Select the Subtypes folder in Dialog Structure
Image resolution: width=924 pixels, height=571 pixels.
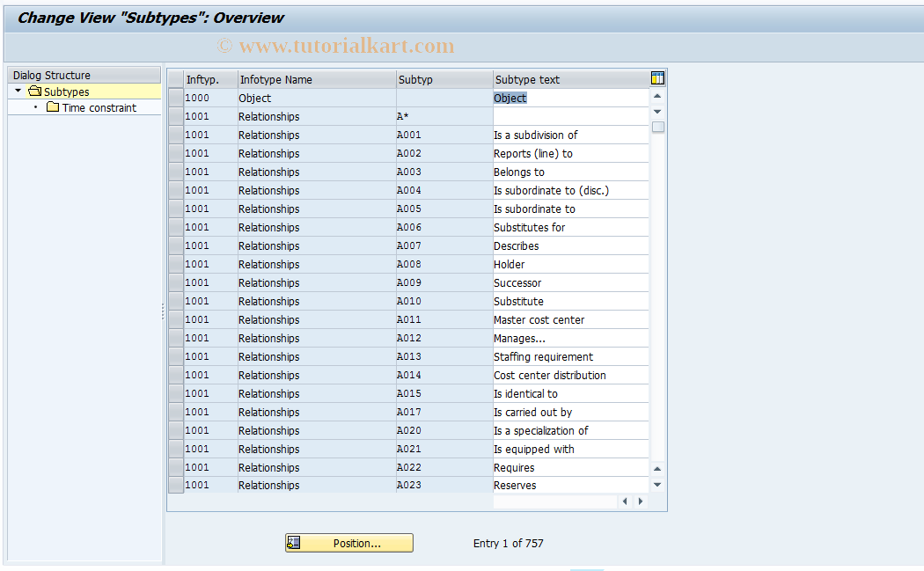pos(67,92)
